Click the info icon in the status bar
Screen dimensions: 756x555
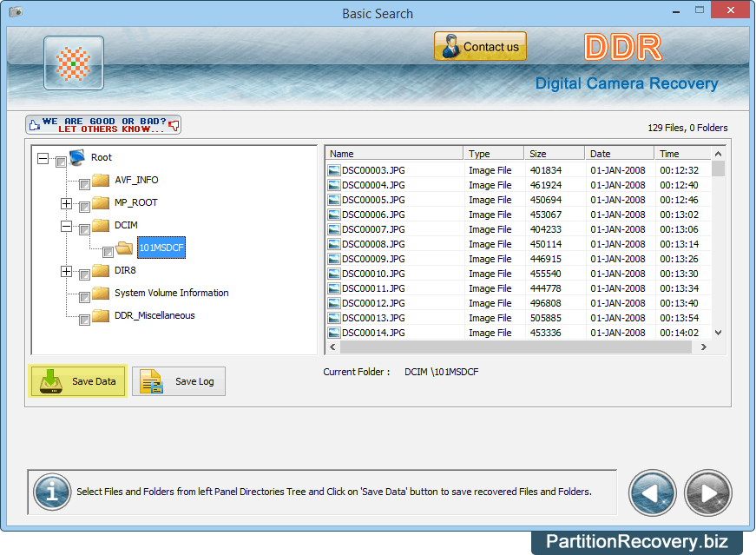click(x=52, y=492)
